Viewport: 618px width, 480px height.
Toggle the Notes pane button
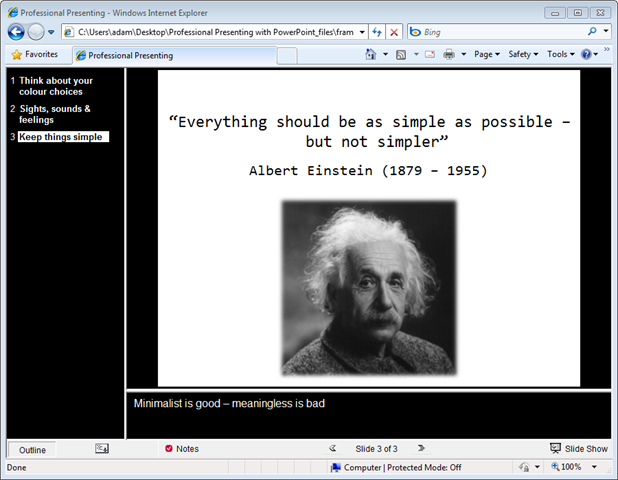(x=182, y=449)
